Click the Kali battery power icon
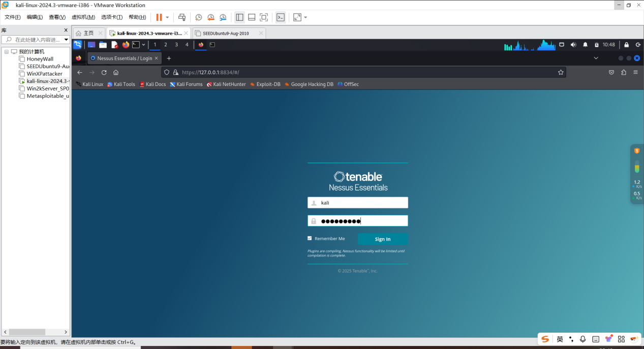The width and height of the screenshot is (644, 349). point(597,45)
